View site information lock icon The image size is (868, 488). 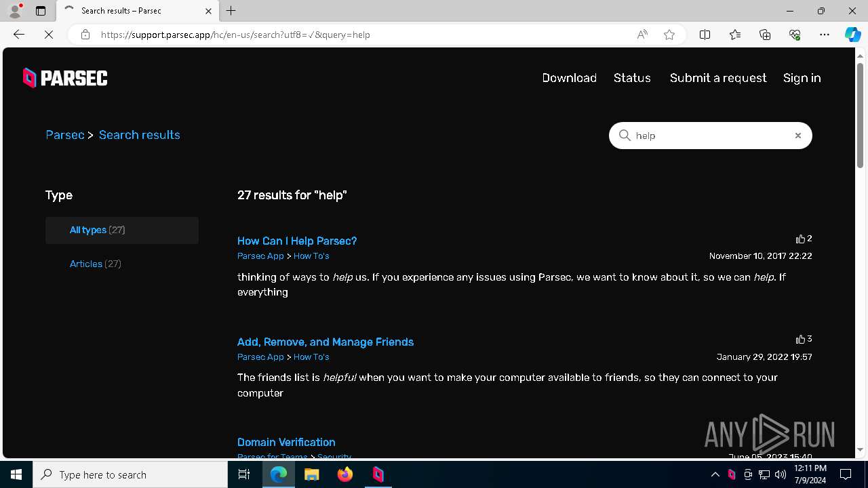85,35
